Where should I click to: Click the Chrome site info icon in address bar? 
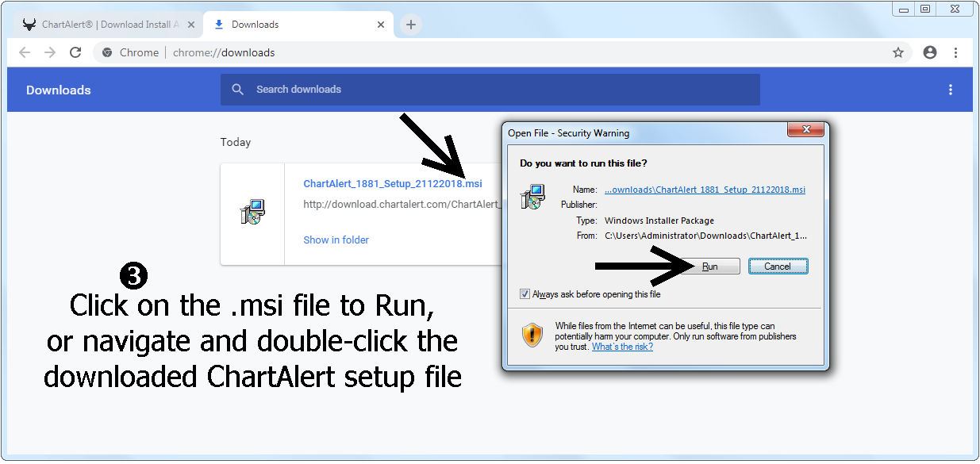pyautogui.click(x=107, y=52)
